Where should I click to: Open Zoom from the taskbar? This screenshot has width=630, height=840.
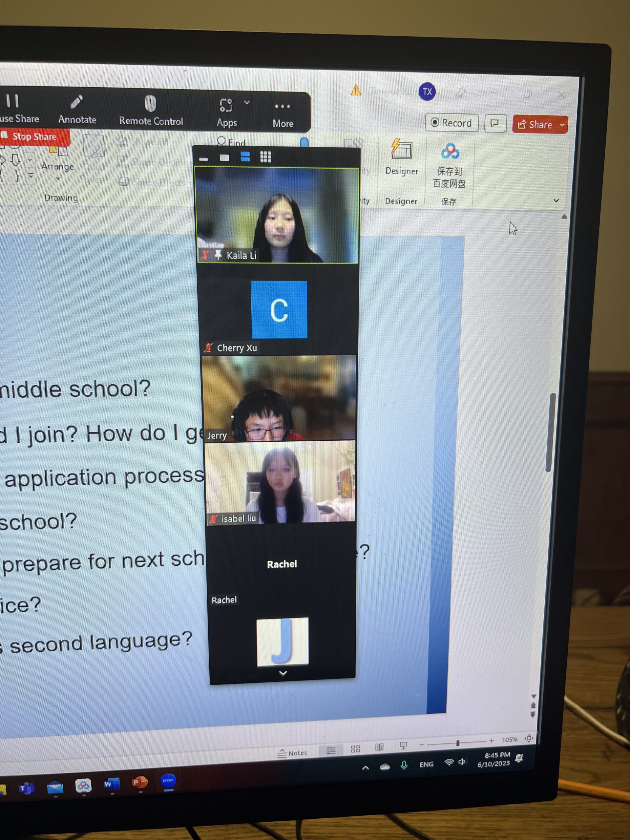[168, 781]
